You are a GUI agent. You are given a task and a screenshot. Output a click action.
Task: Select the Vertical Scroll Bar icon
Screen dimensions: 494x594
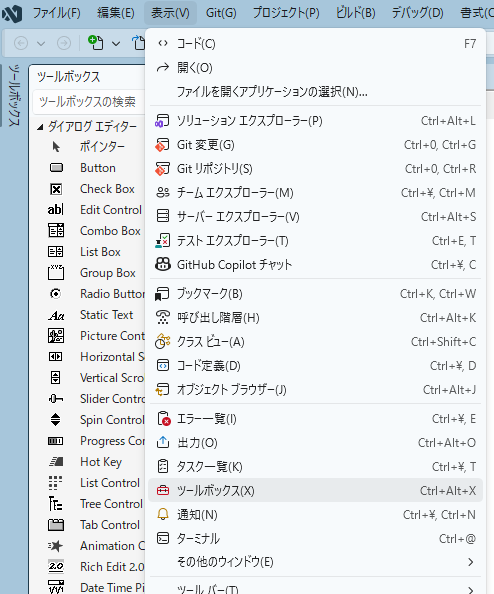(x=56, y=378)
